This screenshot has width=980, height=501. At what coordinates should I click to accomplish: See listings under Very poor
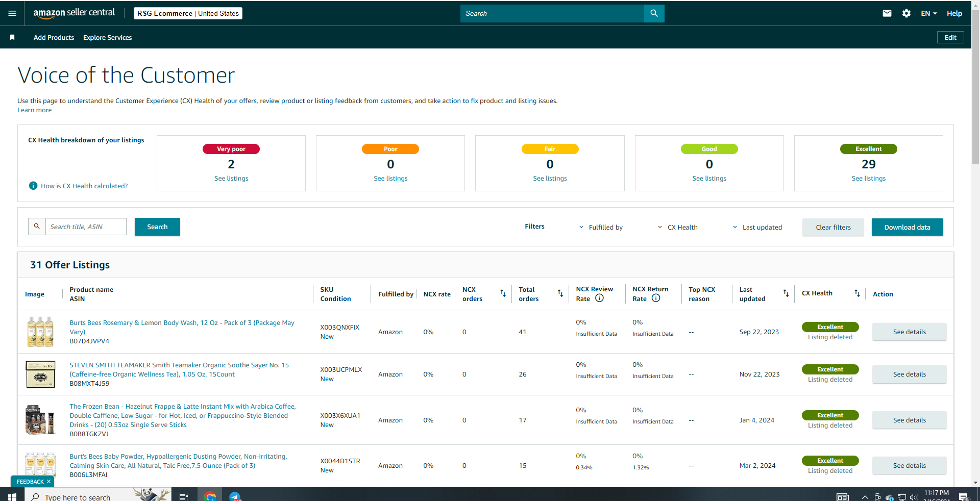(x=231, y=178)
